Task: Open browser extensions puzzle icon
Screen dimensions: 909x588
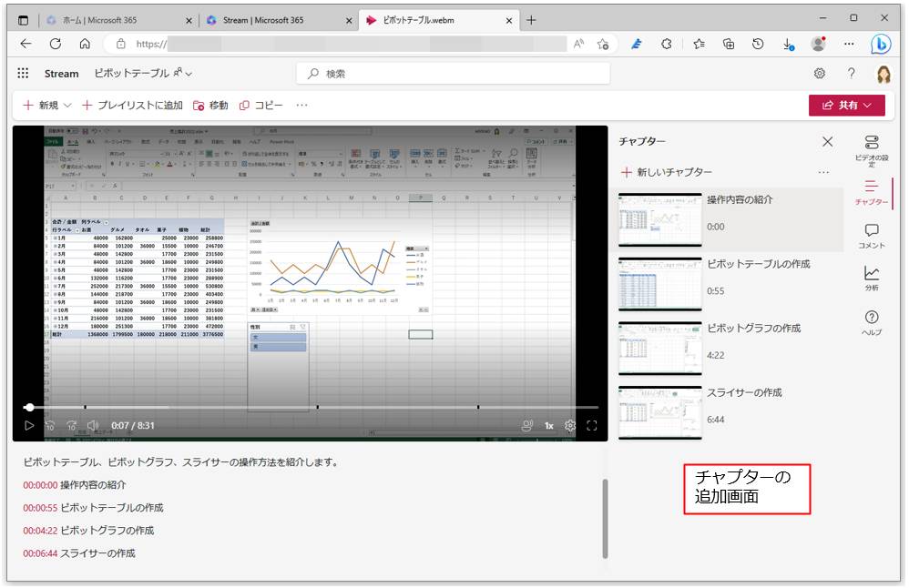Action: click(x=667, y=44)
